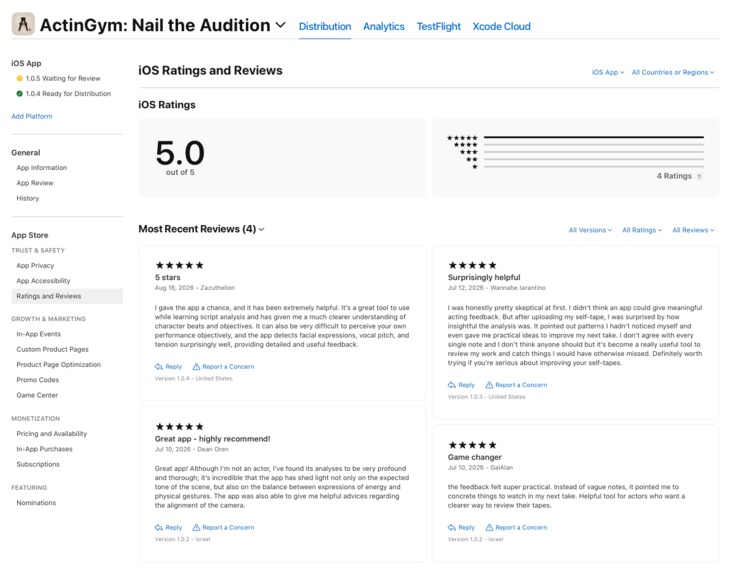This screenshot has width=734, height=573.
Task: Open the Analytics tab
Action: 384,27
